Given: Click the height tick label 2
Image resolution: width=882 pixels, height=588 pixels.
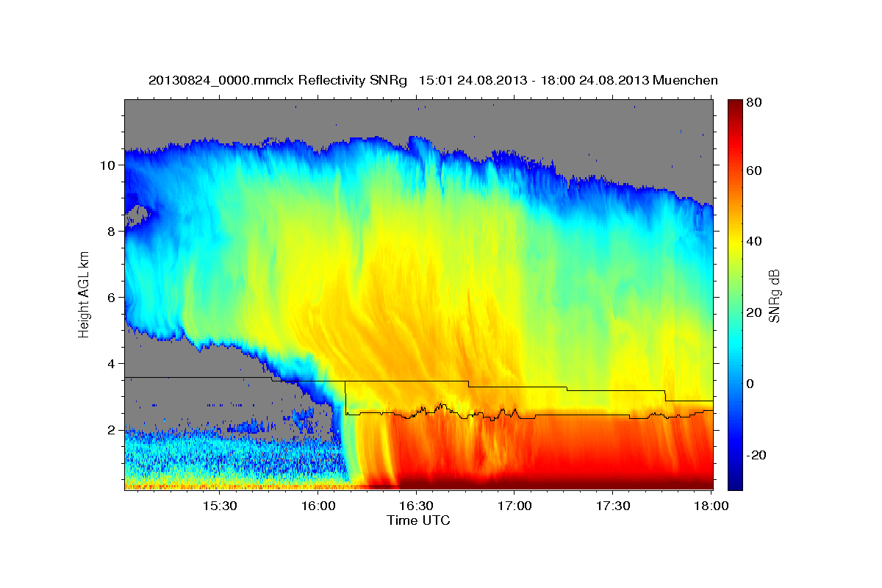Looking at the screenshot, I should tap(113, 430).
